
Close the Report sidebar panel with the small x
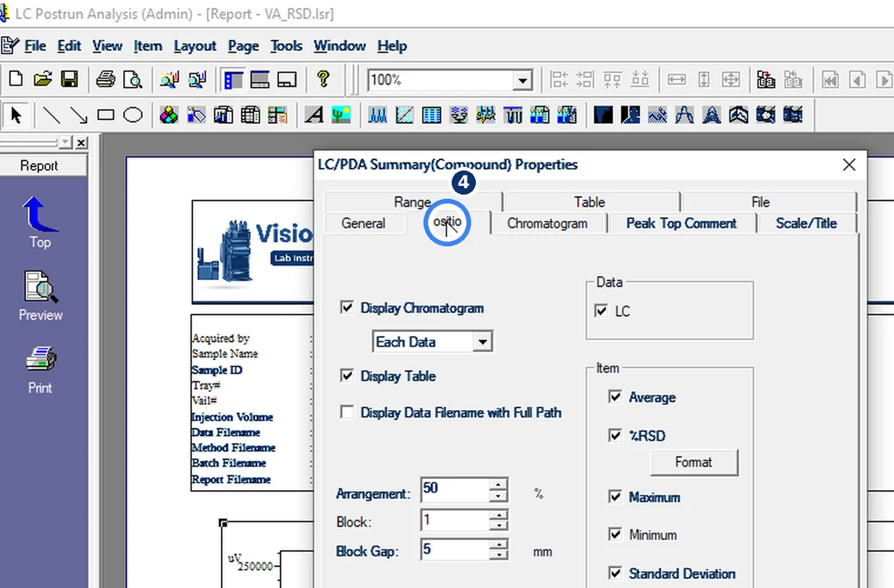point(82,142)
